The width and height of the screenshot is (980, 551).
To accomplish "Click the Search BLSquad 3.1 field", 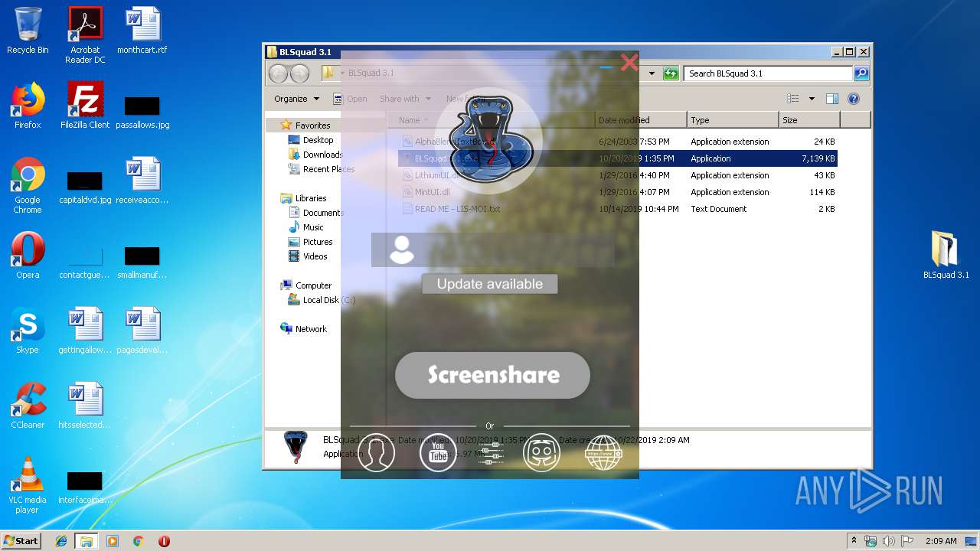I will point(768,73).
